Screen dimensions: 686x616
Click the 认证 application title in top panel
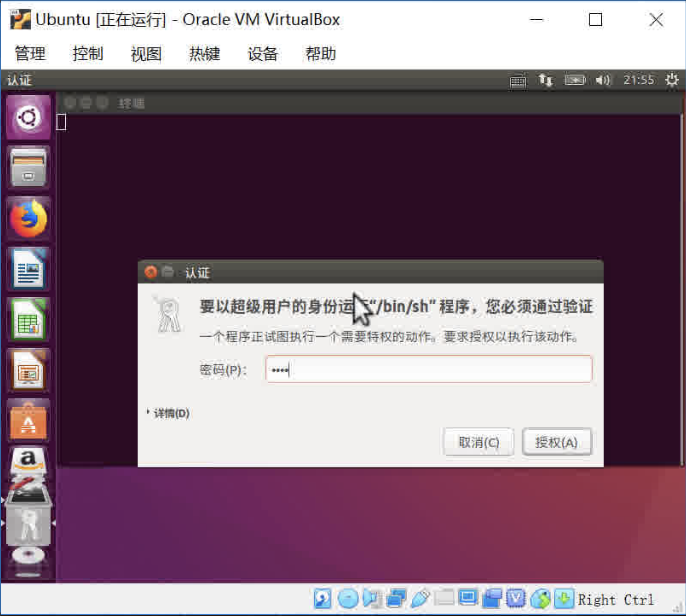click(x=19, y=80)
